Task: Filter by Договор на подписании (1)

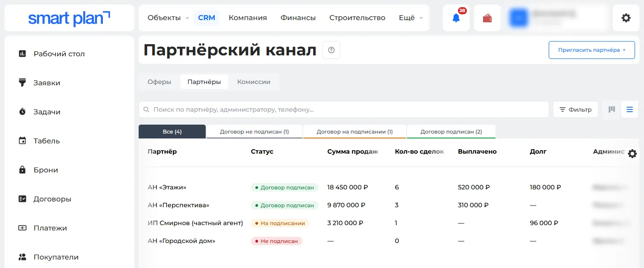Action: (355, 131)
